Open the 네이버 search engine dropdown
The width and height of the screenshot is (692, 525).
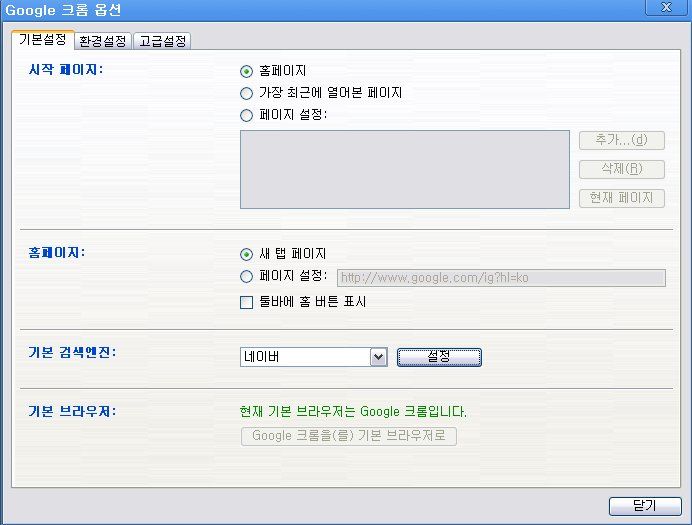click(314, 357)
